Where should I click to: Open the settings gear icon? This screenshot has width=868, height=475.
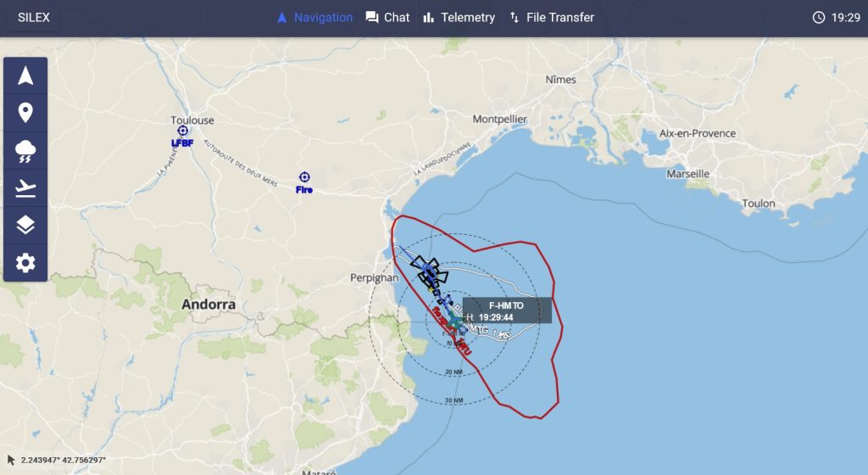tap(25, 262)
